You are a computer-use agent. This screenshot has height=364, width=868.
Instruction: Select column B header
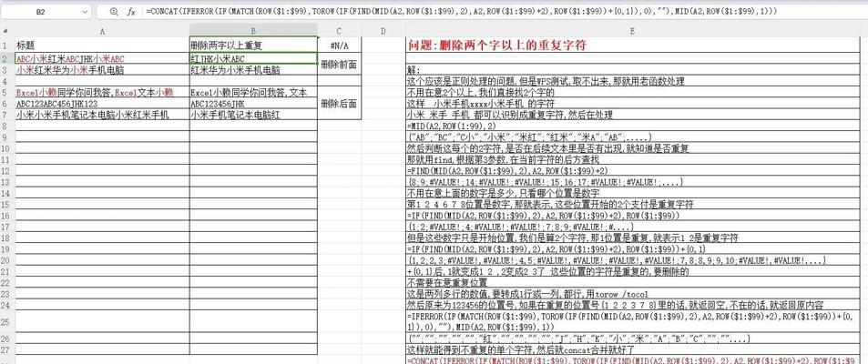click(x=253, y=32)
